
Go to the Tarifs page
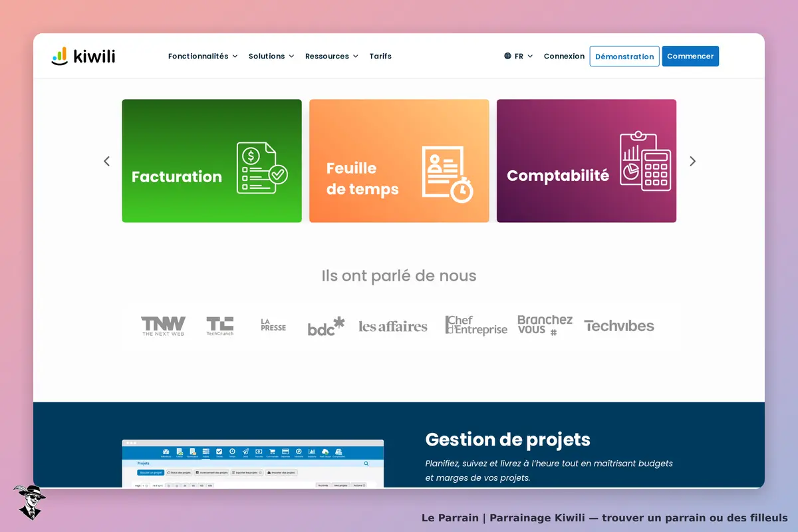tap(380, 57)
